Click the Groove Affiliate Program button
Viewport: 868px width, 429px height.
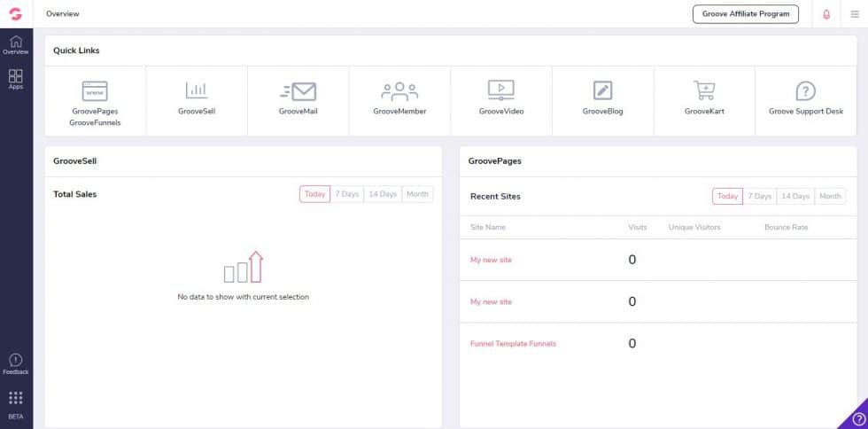(746, 14)
